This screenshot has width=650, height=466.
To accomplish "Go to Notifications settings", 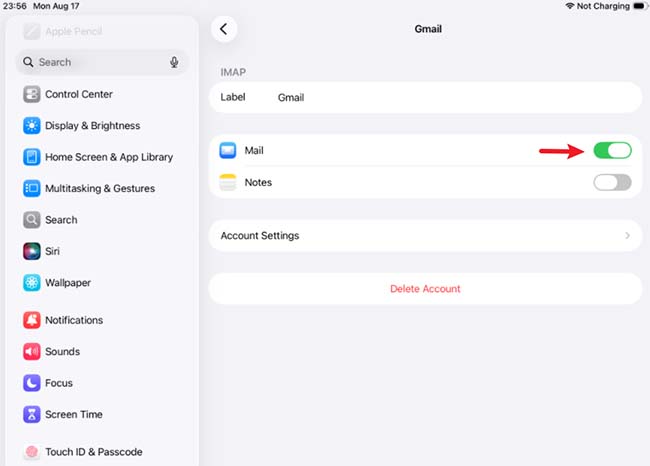I will point(102,320).
